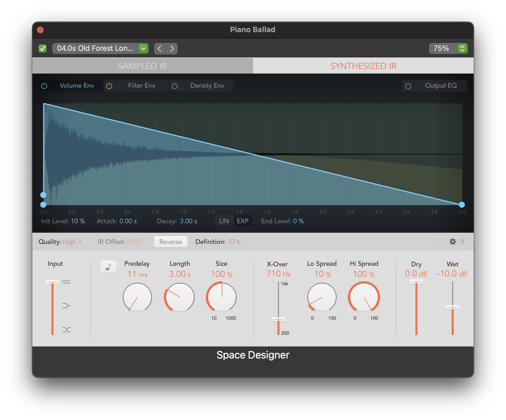Screen dimensions: 506x420
Task: Click the Hi Spread knob
Action: 364,297
